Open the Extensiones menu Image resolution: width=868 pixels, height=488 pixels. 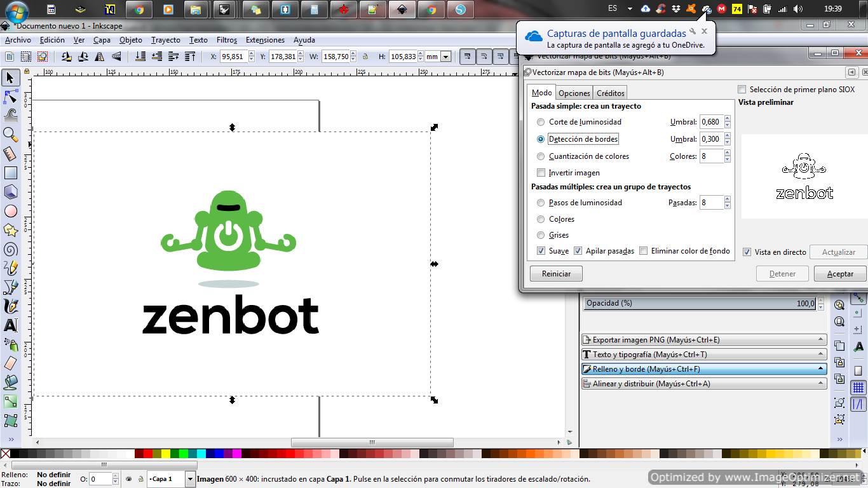(265, 40)
